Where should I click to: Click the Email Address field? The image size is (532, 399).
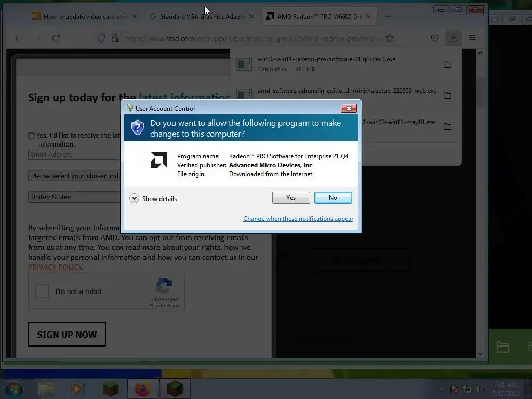click(x=74, y=154)
